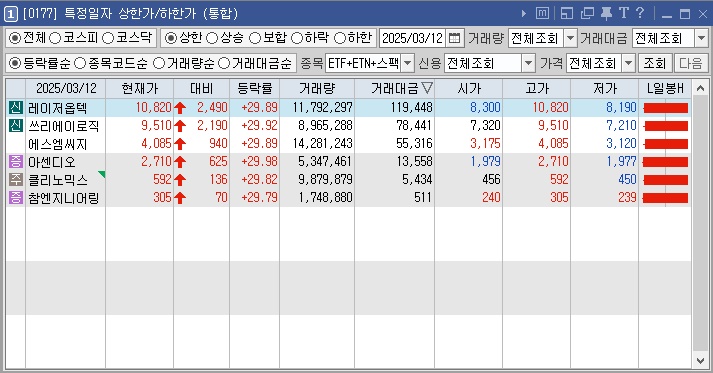Select stock name 참엔지니어링
Viewport: 713px width, 373px height.
63,198
